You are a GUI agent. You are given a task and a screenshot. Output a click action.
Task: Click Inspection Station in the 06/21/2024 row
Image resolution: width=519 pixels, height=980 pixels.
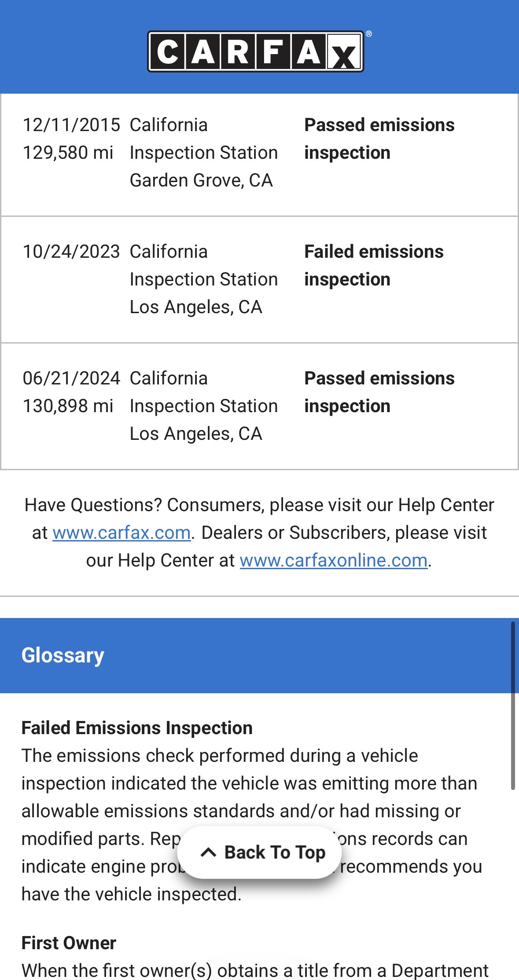pos(204,406)
